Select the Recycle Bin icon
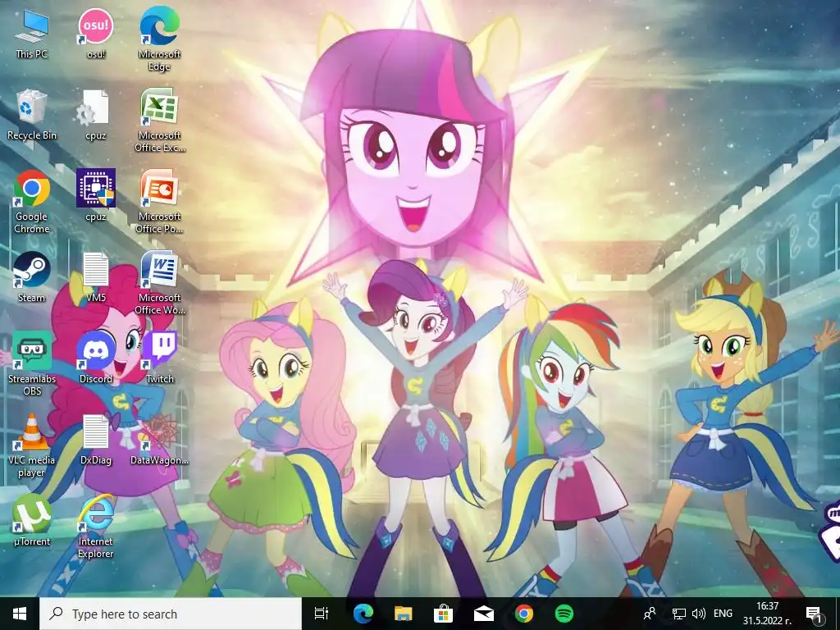This screenshot has height=630, width=840. click(x=32, y=115)
